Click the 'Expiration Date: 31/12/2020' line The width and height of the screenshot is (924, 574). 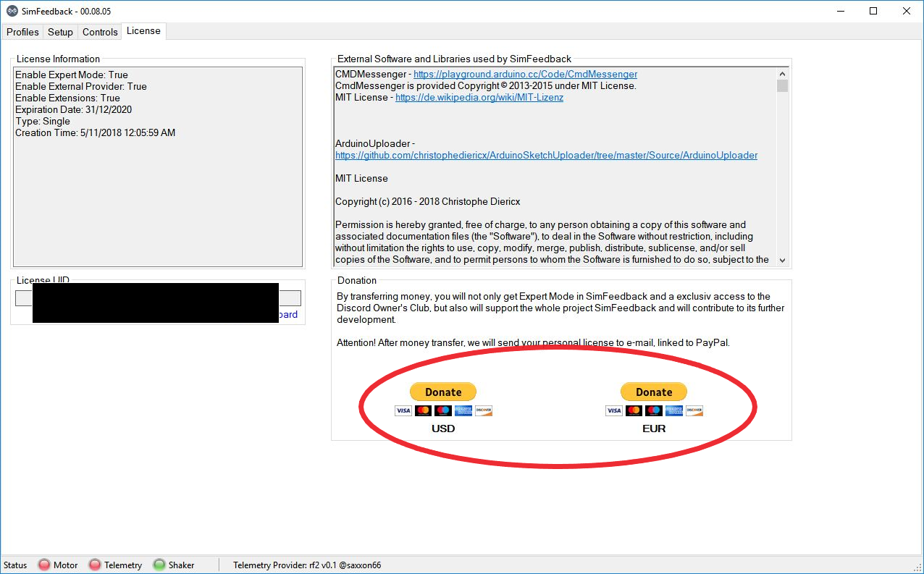(73, 109)
